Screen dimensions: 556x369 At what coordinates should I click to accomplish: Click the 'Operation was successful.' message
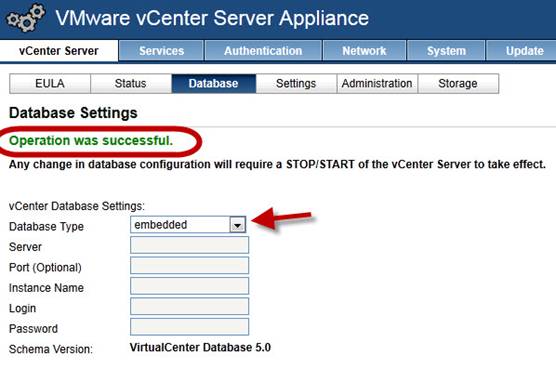pos(91,141)
